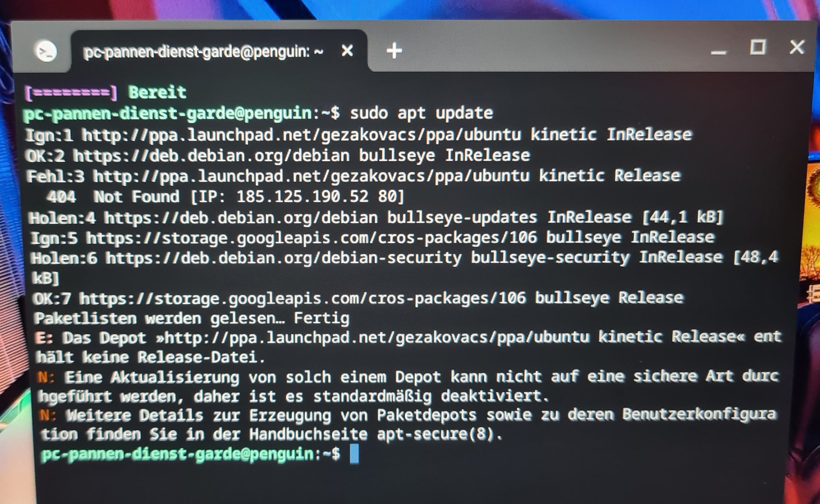Open a new terminal tab with the plus
The height and width of the screenshot is (504, 820).
394,51
